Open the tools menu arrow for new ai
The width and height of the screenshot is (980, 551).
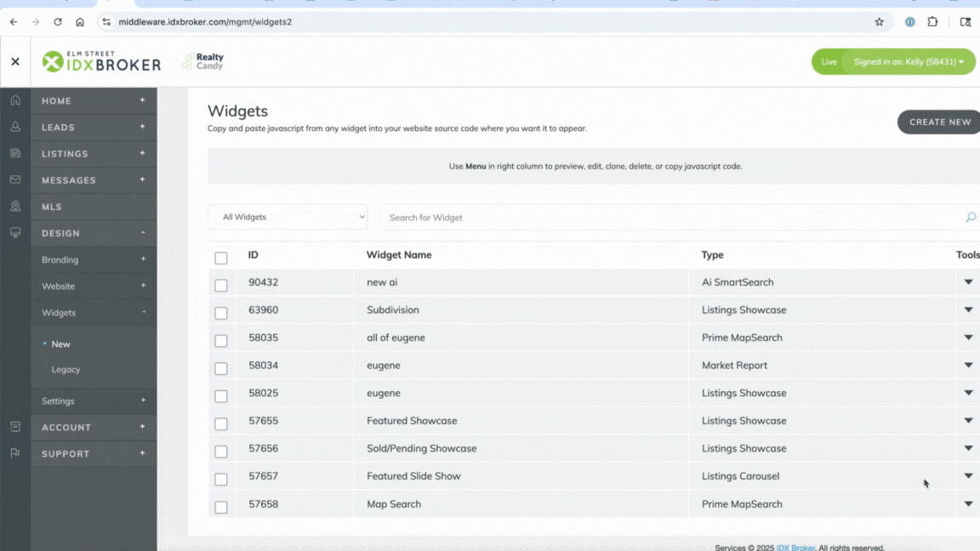(x=968, y=281)
